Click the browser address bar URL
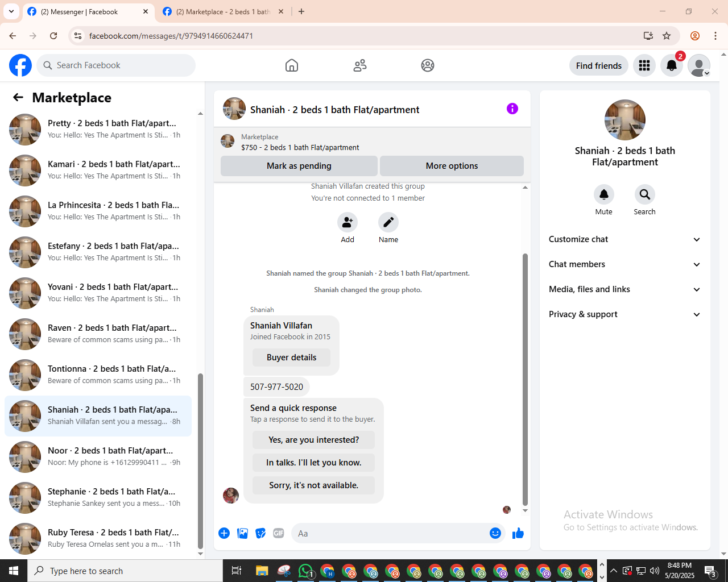Viewport: 728px width, 582px height. tap(171, 36)
